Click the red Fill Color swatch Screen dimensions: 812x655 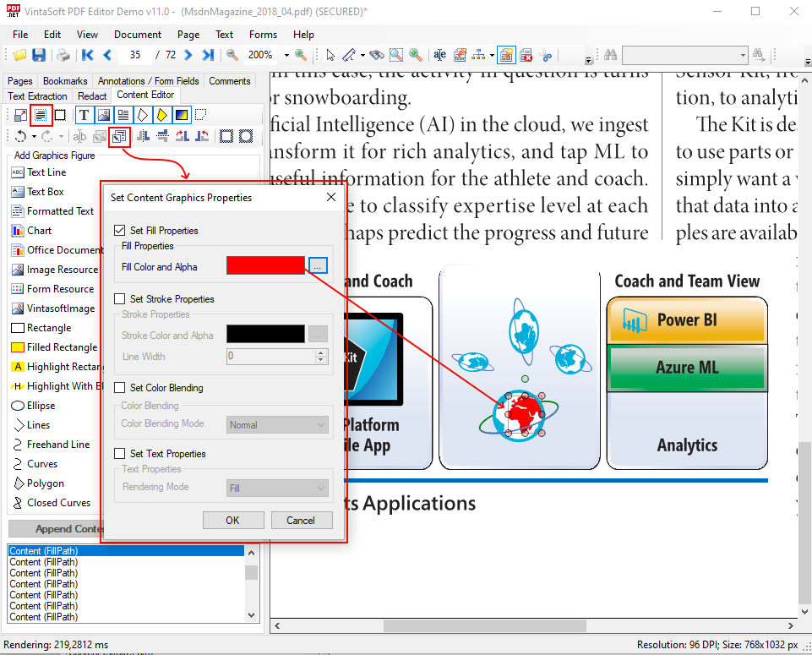(265, 266)
